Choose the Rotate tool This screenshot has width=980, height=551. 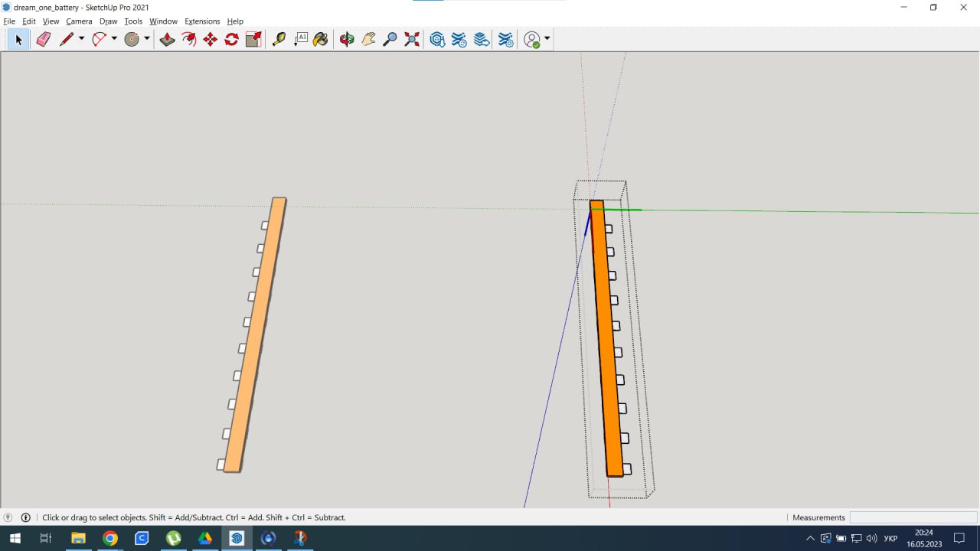tap(231, 39)
